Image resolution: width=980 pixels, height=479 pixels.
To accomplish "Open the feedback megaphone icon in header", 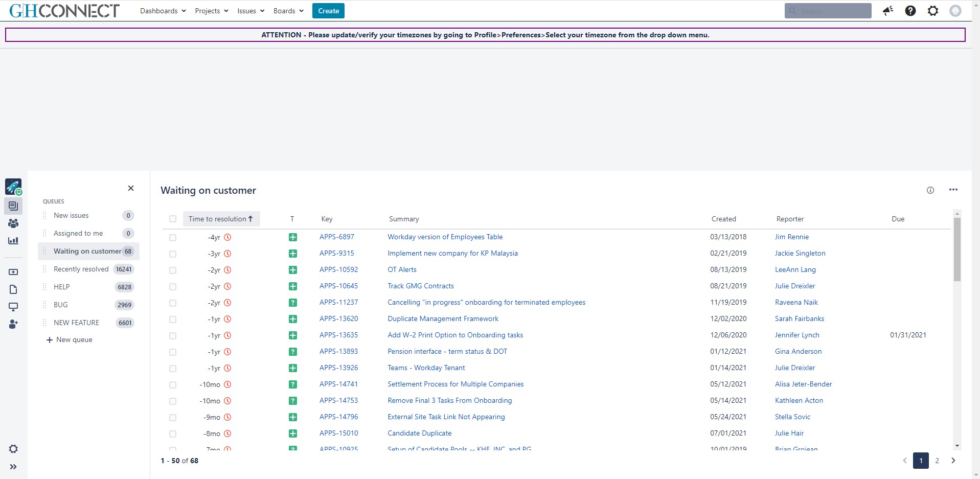I will tap(888, 11).
